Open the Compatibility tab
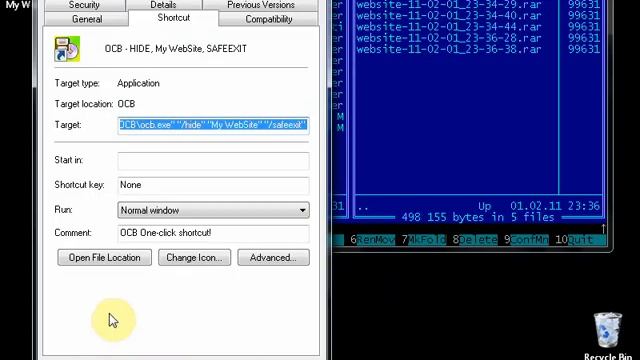Viewport: 640px width, 360px height. click(269, 19)
